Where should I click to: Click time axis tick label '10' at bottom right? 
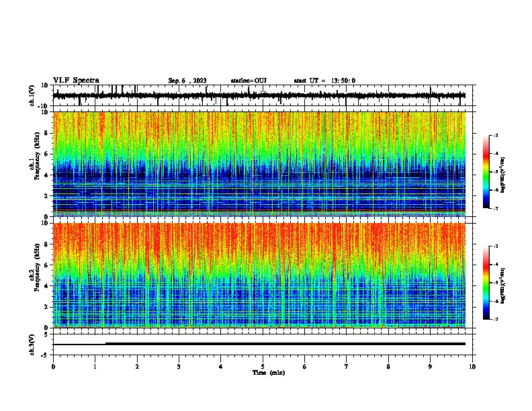(x=472, y=367)
